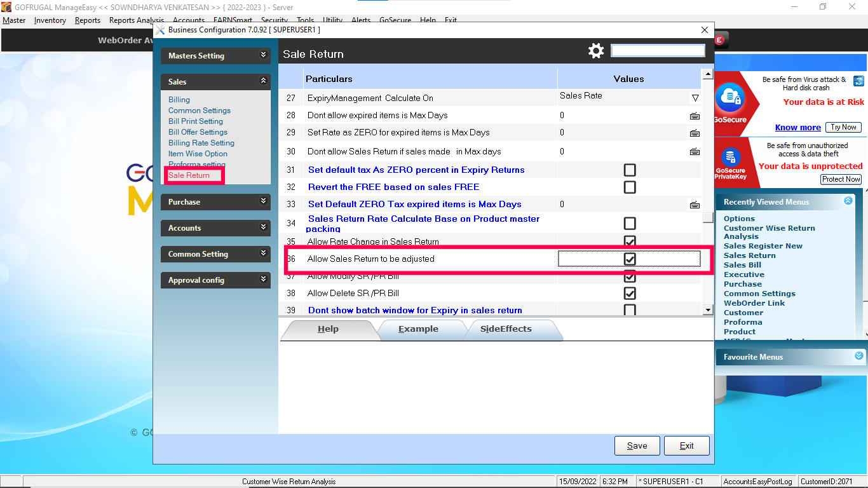Expand the Purchase section
Viewport: 868px width, 488px height.
(x=215, y=202)
